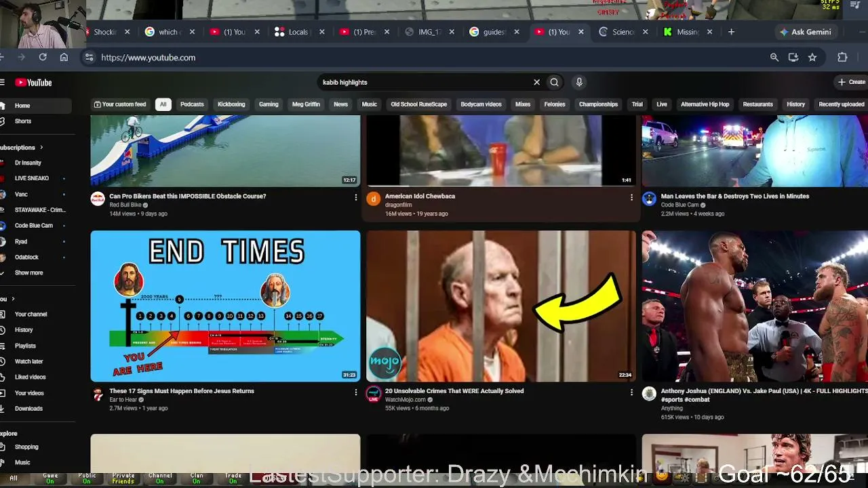
Task: Select the 'Meg Griffin' filter chip
Action: 306,104
